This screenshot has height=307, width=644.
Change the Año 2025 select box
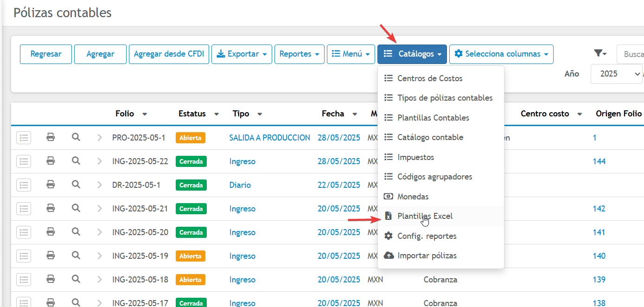coord(616,74)
